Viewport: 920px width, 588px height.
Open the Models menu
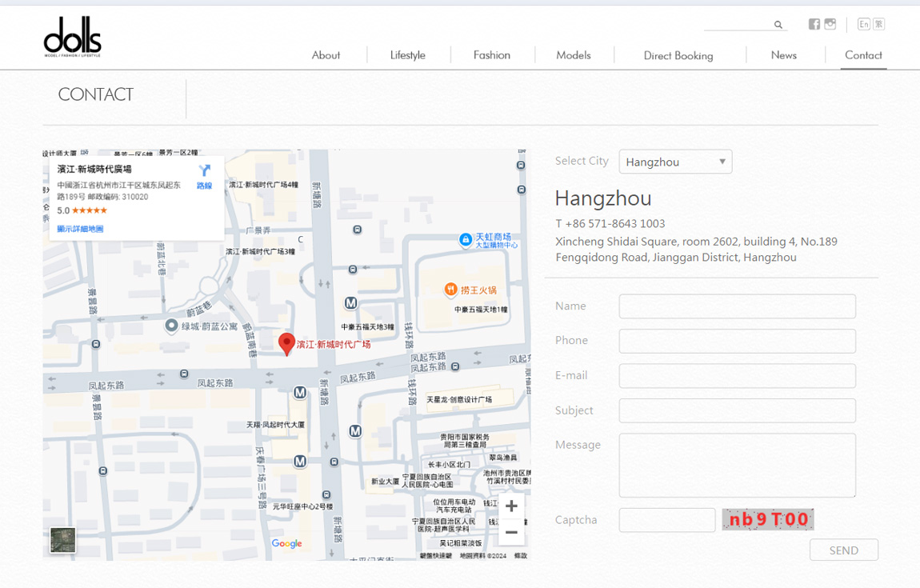pyautogui.click(x=573, y=55)
